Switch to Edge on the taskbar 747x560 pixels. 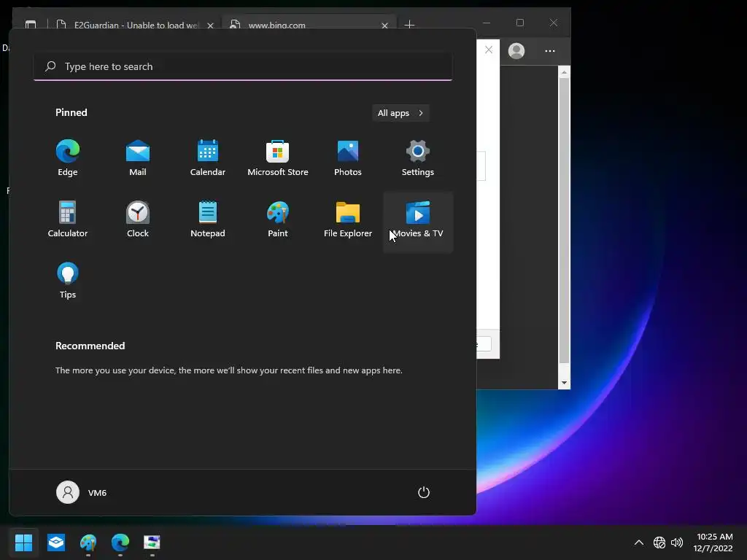(120, 542)
